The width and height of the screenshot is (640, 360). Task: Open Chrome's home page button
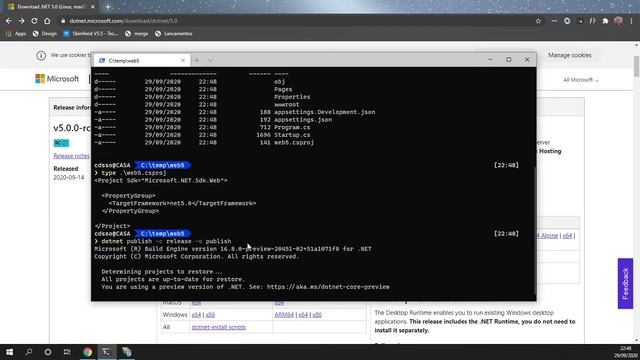(47, 21)
